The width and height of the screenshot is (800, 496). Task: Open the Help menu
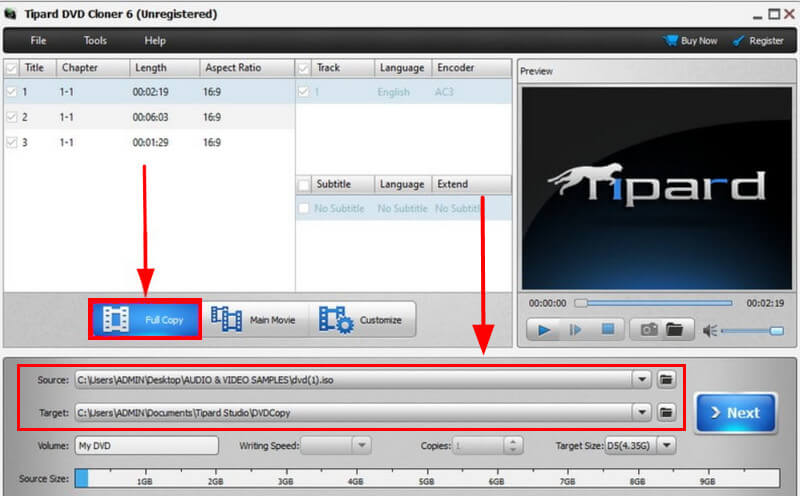click(x=155, y=40)
